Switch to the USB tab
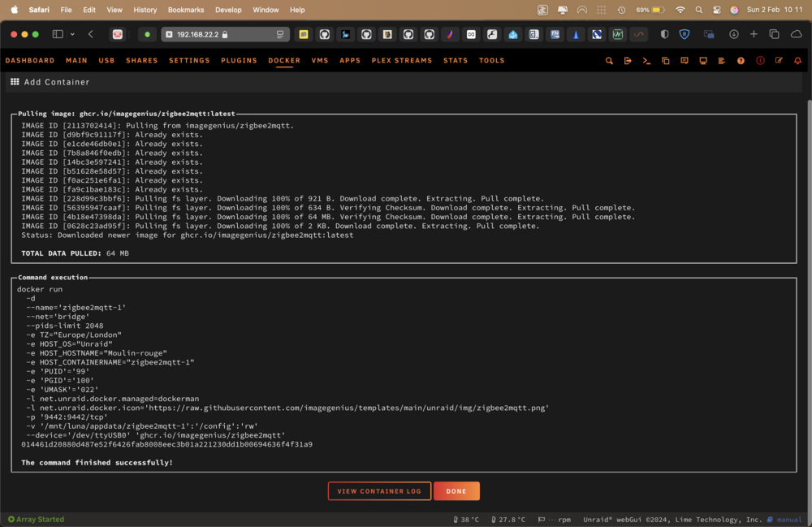The height and width of the screenshot is (527, 812). tap(106, 61)
